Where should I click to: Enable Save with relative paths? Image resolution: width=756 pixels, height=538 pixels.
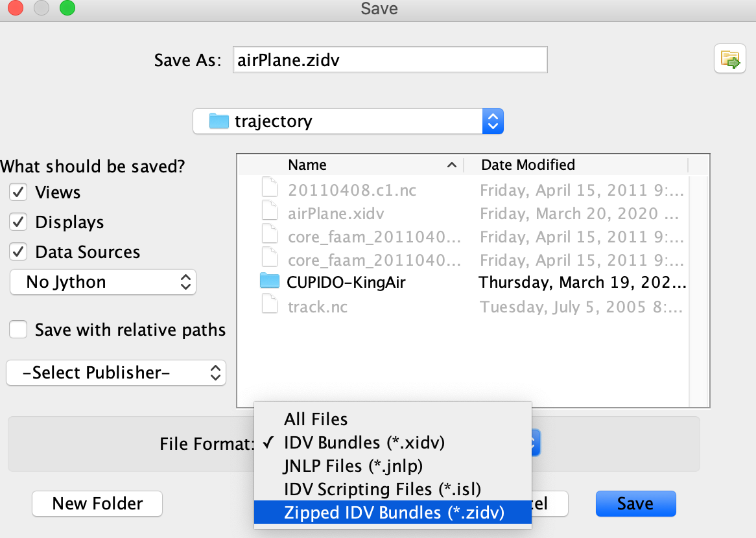tap(19, 330)
